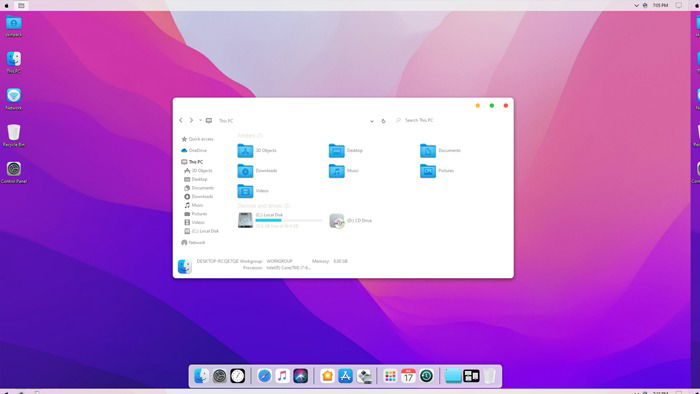The image size is (700, 394).
Task: Click the Safari compass icon in dock
Action: pyautogui.click(x=264, y=376)
